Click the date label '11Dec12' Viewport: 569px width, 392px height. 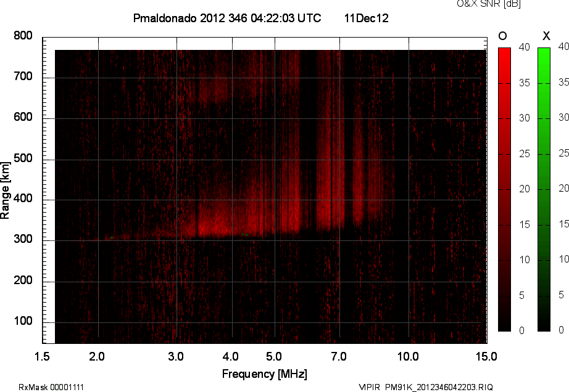click(366, 18)
